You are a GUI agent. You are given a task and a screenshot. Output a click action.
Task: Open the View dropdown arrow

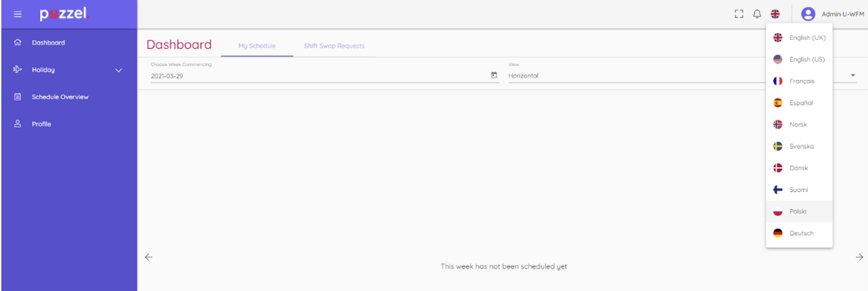tap(853, 76)
